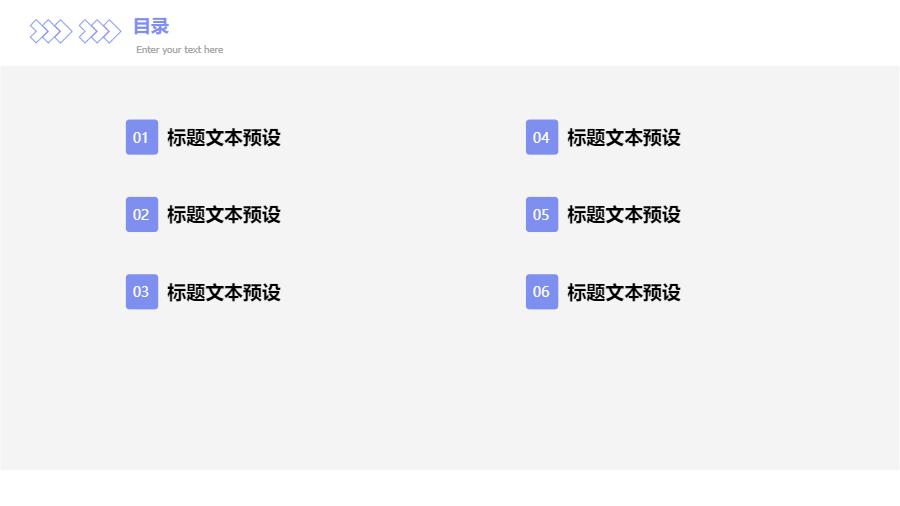Click the 标题文本预设 text beside 05

click(x=624, y=215)
